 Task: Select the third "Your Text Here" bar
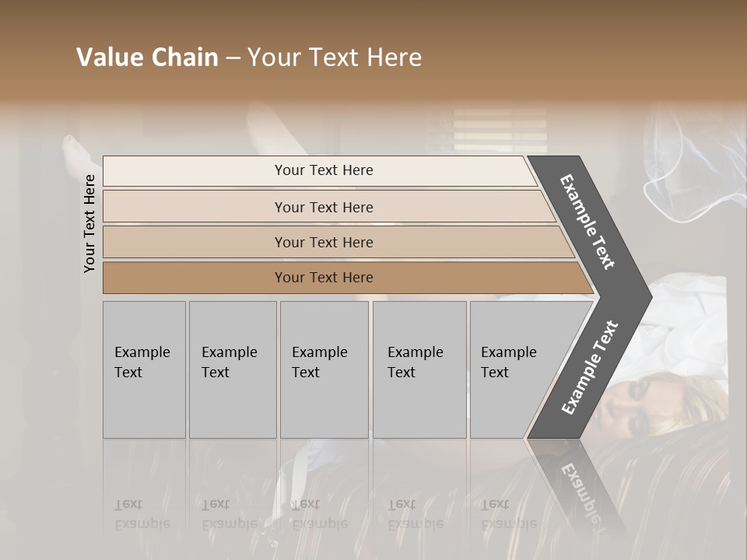point(324,242)
